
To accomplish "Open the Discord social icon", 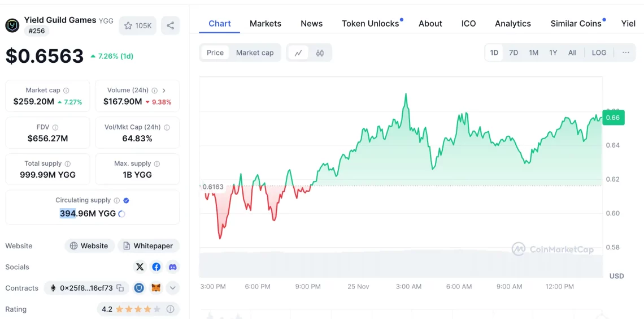I will coord(173,267).
